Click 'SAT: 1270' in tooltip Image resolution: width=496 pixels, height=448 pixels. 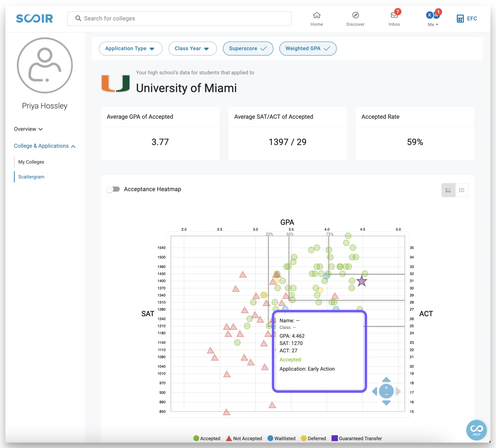coord(291,343)
